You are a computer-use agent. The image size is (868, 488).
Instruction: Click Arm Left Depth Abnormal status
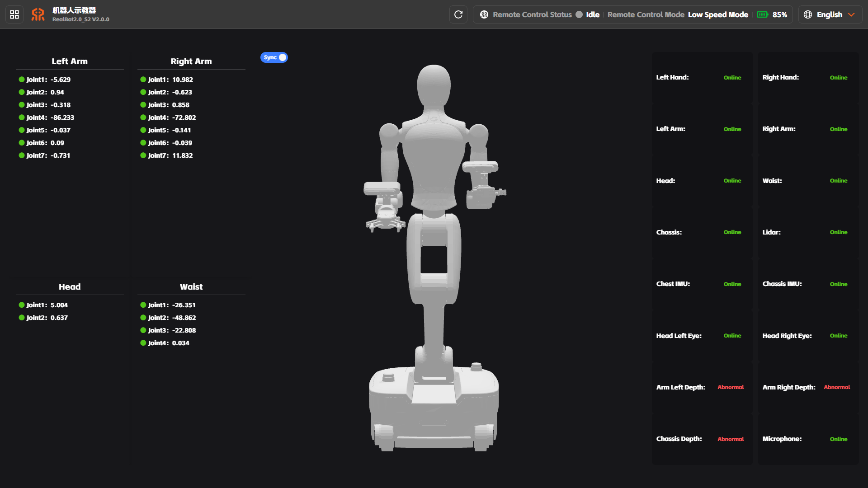tap(731, 387)
